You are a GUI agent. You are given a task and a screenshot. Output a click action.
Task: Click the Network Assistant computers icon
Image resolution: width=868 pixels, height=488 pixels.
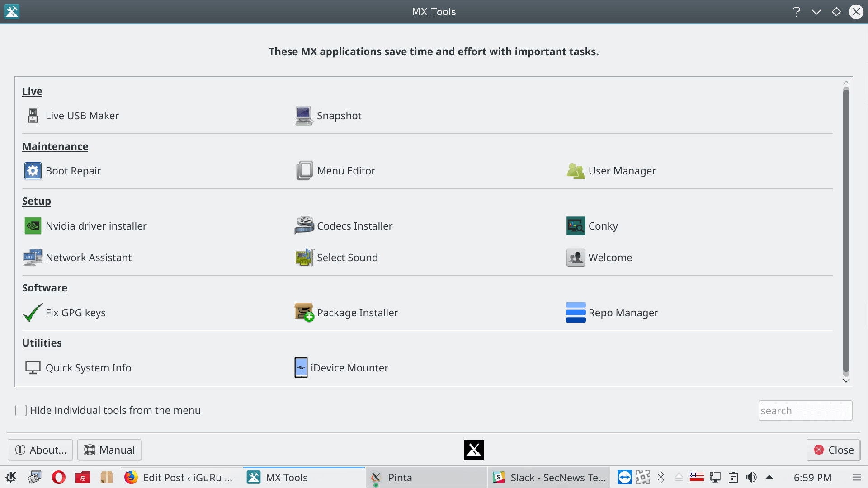click(x=33, y=258)
